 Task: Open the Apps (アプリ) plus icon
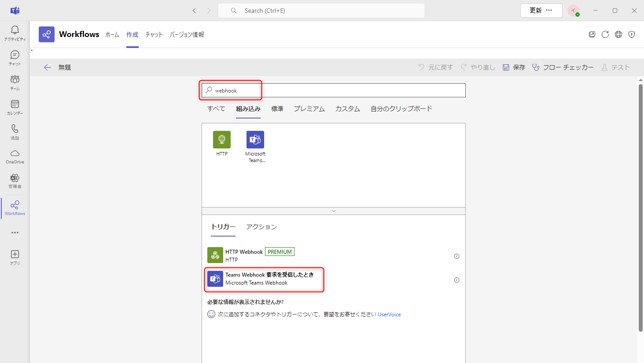click(15, 258)
